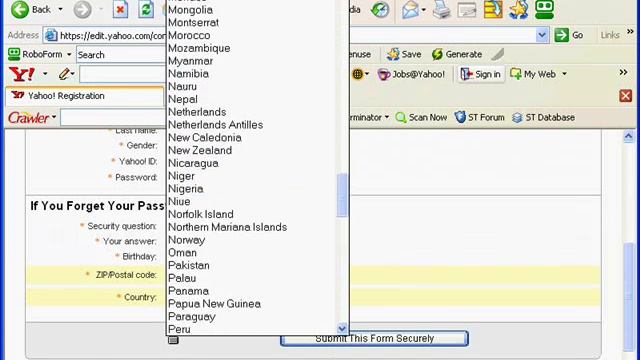Image resolution: width=640 pixels, height=360 pixels.
Task: Click the small icon below the country list
Action: tap(173, 340)
